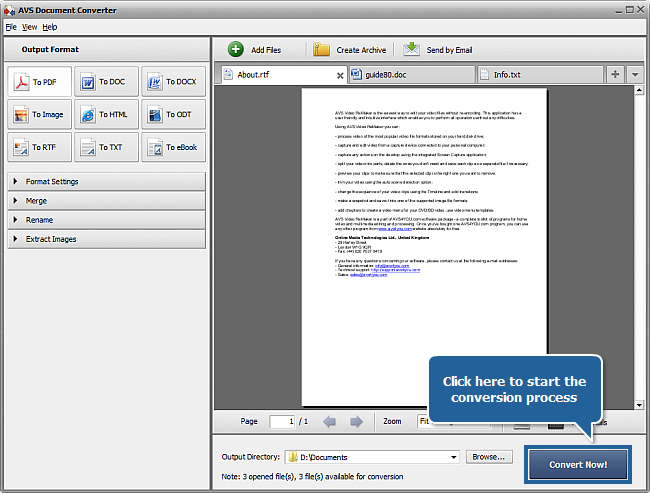Click the Add Files label

(266, 50)
